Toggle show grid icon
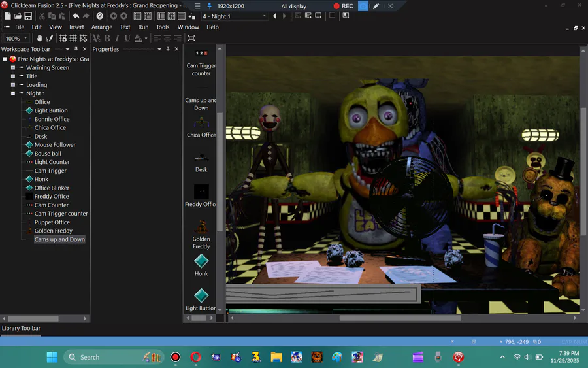This screenshot has height=368, width=588. point(73,38)
